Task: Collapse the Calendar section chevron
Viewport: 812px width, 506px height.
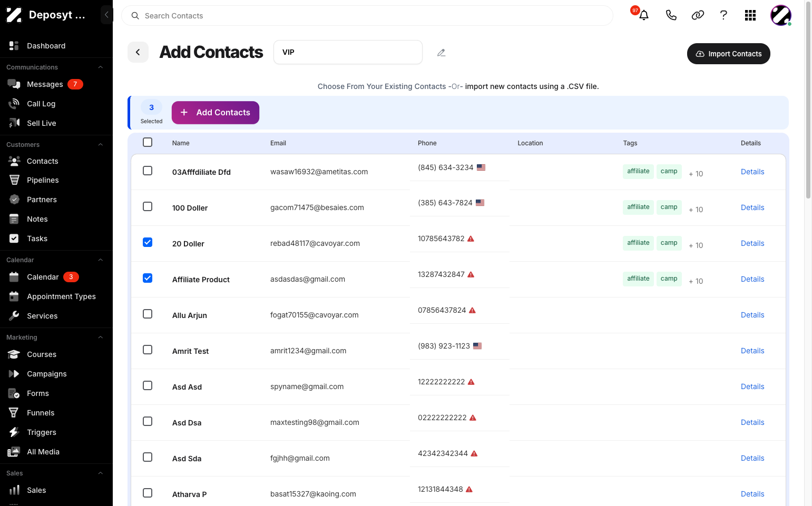Action: pyautogui.click(x=100, y=260)
